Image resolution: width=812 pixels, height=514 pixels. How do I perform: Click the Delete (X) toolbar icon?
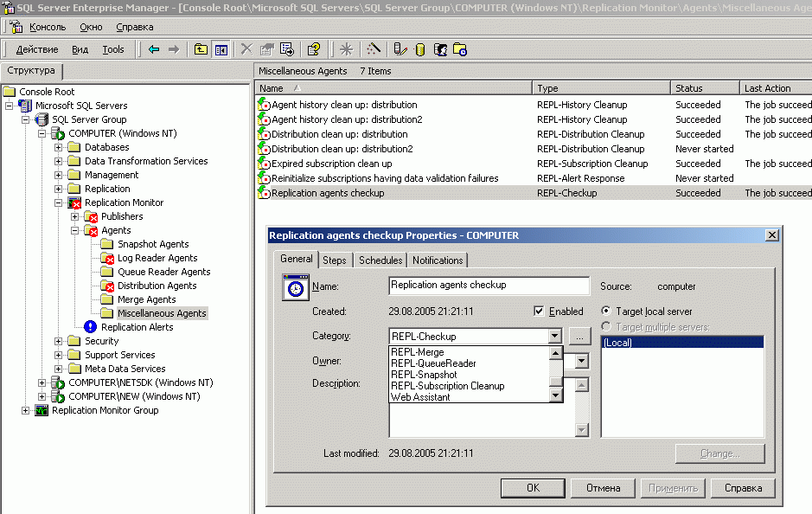tap(246, 49)
